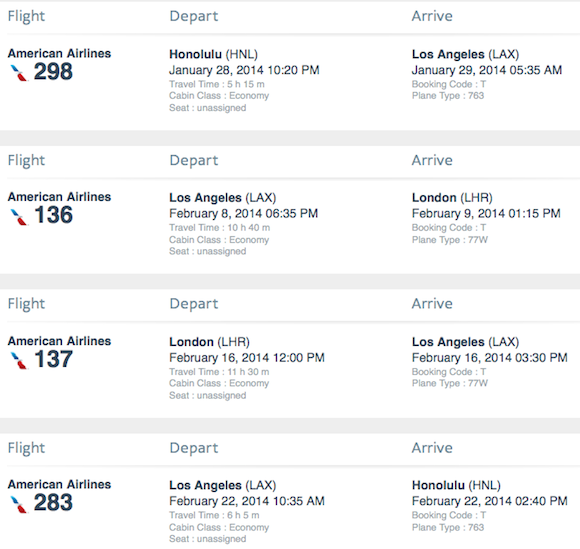Click 'Plane Type : 77W' of flight 137
The width and height of the screenshot is (580, 549).
point(450,383)
